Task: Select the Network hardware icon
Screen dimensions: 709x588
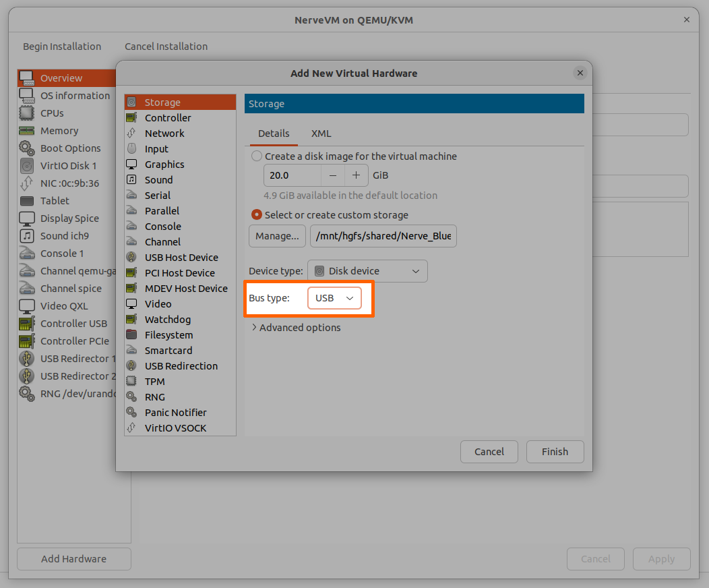Action: (131, 134)
